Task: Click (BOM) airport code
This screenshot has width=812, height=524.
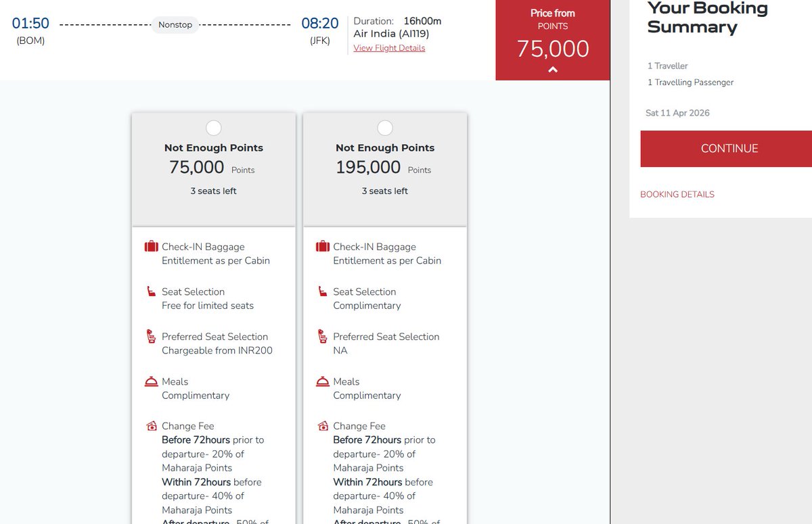Action: [30, 41]
